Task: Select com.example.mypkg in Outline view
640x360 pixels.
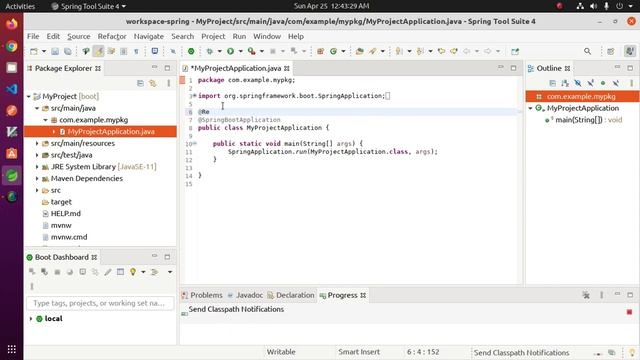Action: coord(581,97)
